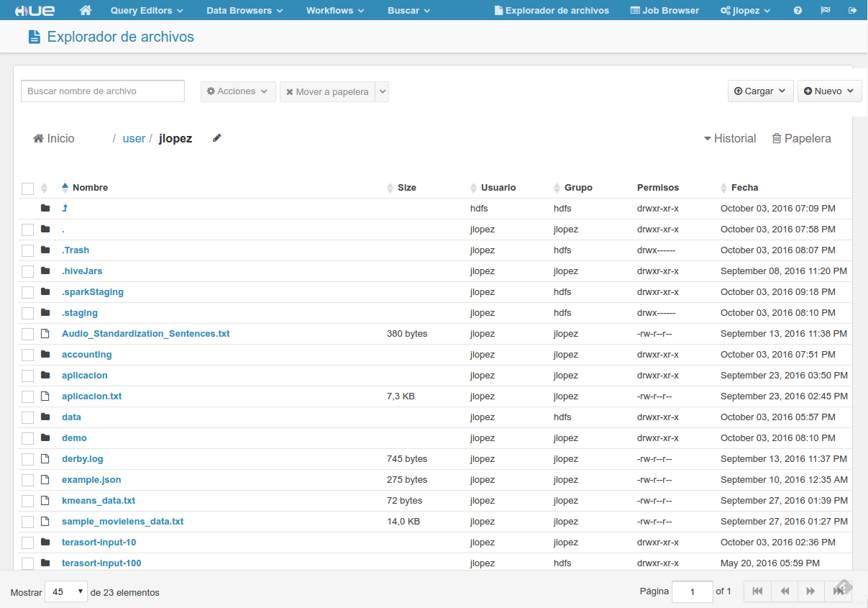Go to Hue home icon
868x608 pixels.
point(86,10)
